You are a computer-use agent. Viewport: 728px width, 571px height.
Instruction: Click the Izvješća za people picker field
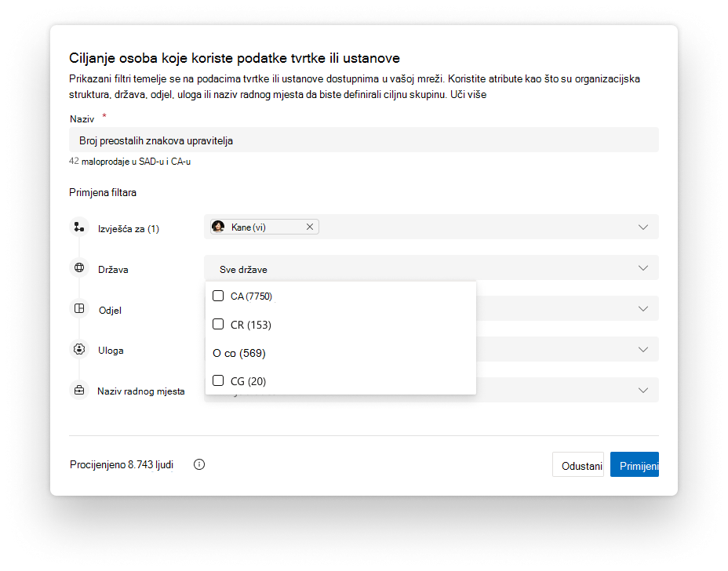coord(431,227)
